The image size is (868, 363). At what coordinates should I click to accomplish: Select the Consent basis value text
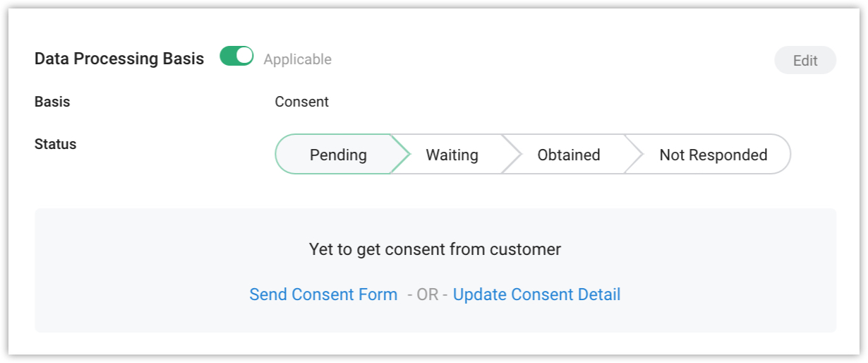pyautogui.click(x=301, y=102)
